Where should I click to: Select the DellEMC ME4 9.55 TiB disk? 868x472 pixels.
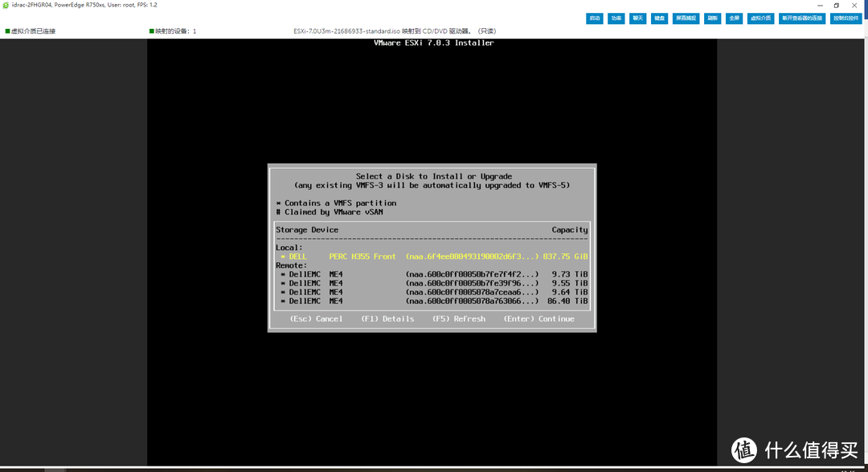click(432, 283)
